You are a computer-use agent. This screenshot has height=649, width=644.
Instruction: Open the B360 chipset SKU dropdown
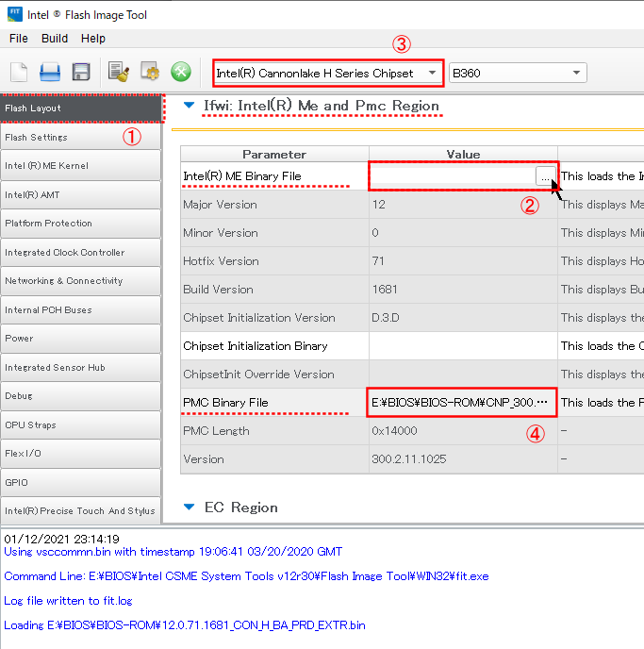(x=517, y=73)
